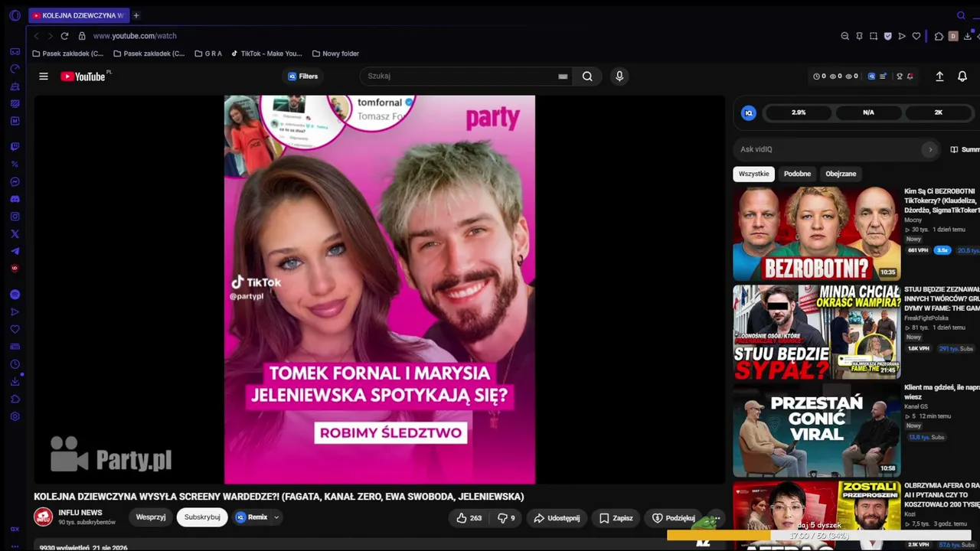Open sidebar settings gear icon

15,416
